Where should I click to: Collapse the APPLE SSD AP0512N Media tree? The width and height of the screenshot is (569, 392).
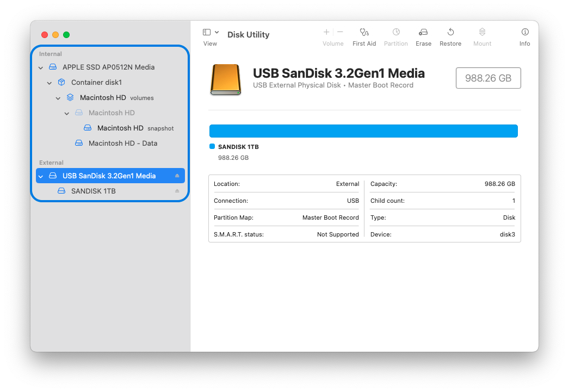click(40, 67)
